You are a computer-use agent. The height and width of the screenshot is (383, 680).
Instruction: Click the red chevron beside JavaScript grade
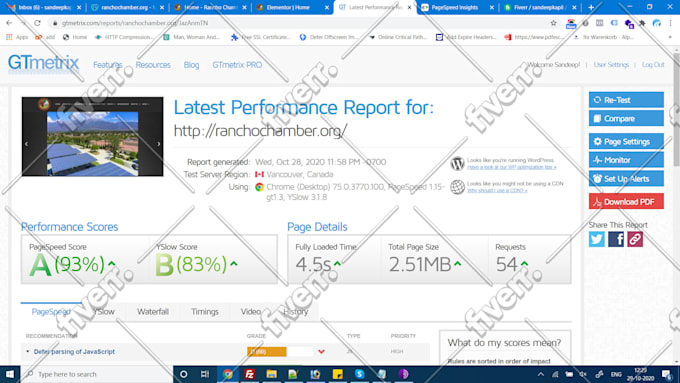321,352
